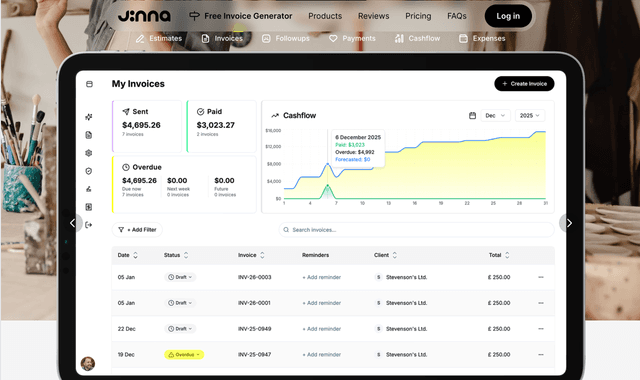Switch to the Invoices tab

[222, 38]
